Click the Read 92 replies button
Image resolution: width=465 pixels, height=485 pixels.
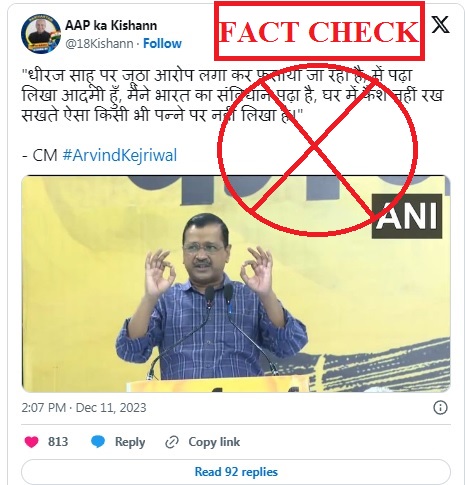point(236,472)
